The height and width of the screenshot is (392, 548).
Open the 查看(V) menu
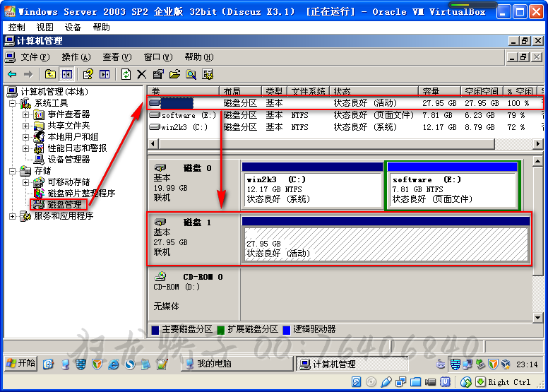point(117,57)
